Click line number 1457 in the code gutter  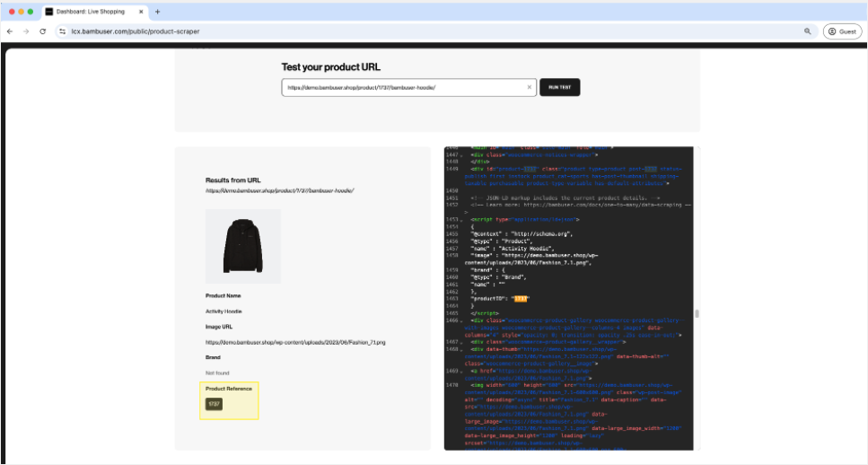pyautogui.click(x=452, y=249)
